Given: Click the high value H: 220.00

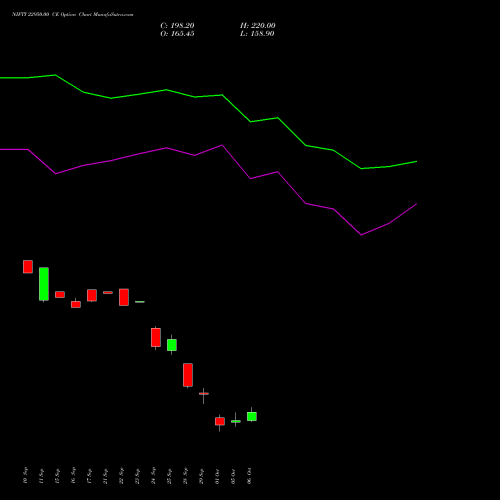Looking at the screenshot, I should coord(258,26).
